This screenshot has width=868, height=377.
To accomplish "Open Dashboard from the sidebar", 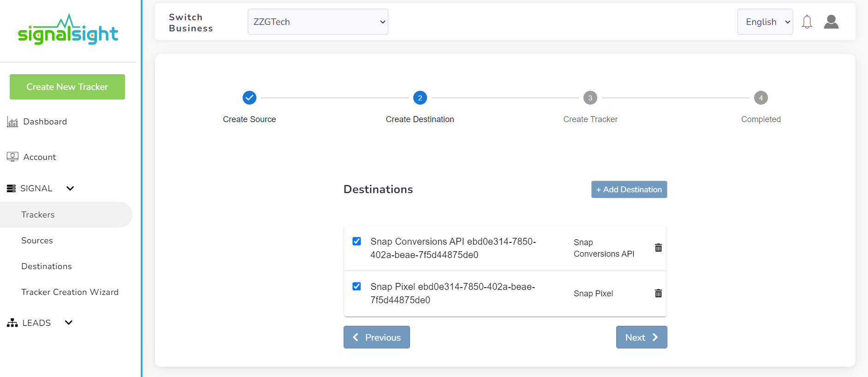I will 45,122.
